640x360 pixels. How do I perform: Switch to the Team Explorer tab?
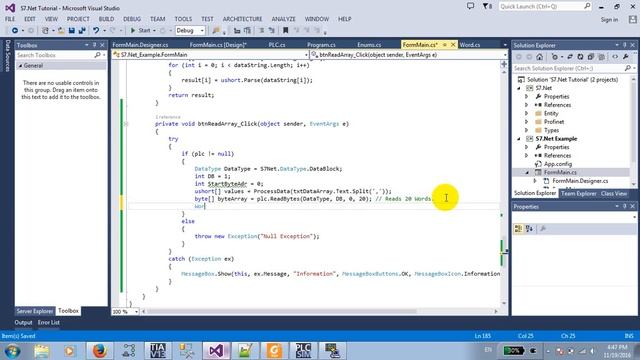[x=579, y=194]
